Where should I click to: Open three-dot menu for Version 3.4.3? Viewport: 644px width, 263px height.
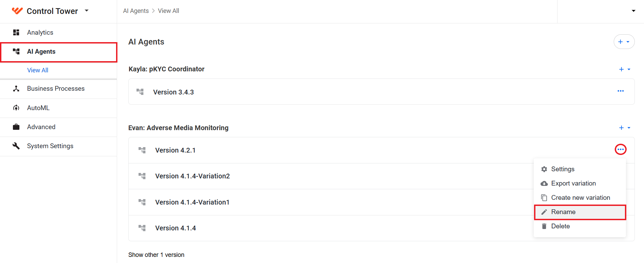point(621,91)
